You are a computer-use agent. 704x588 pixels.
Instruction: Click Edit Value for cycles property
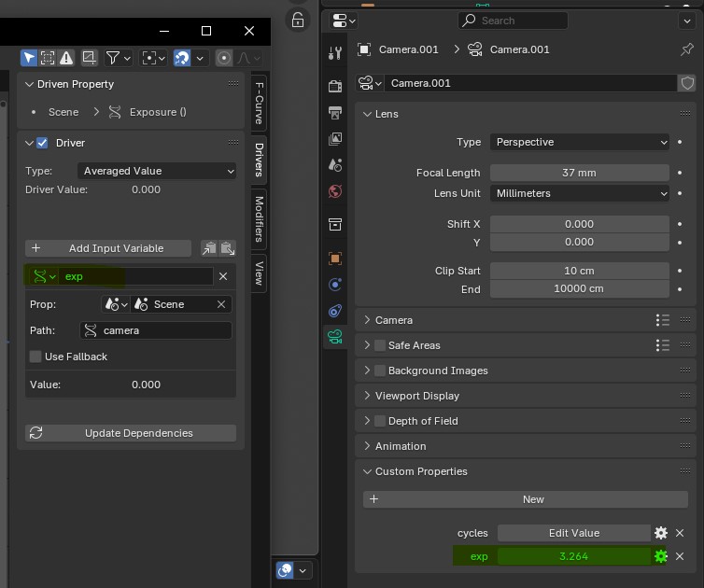(x=574, y=533)
